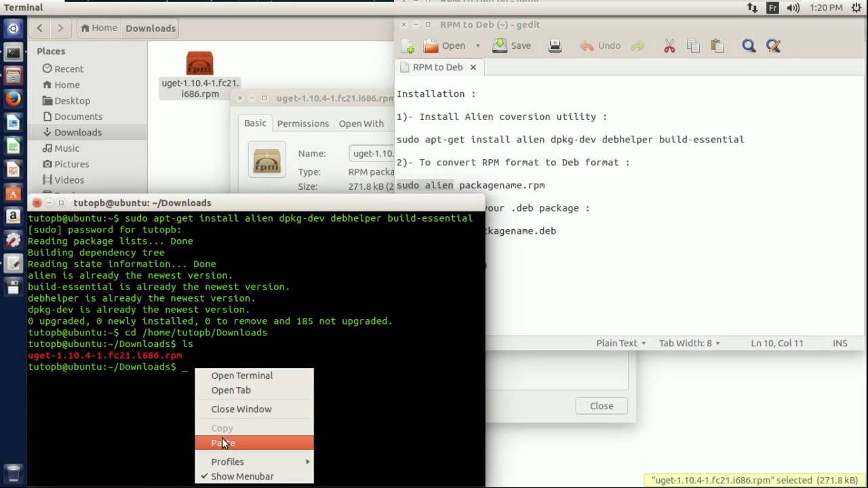Click Home in file manager path bar
This screenshot has height=488, width=868.
click(98, 28)
